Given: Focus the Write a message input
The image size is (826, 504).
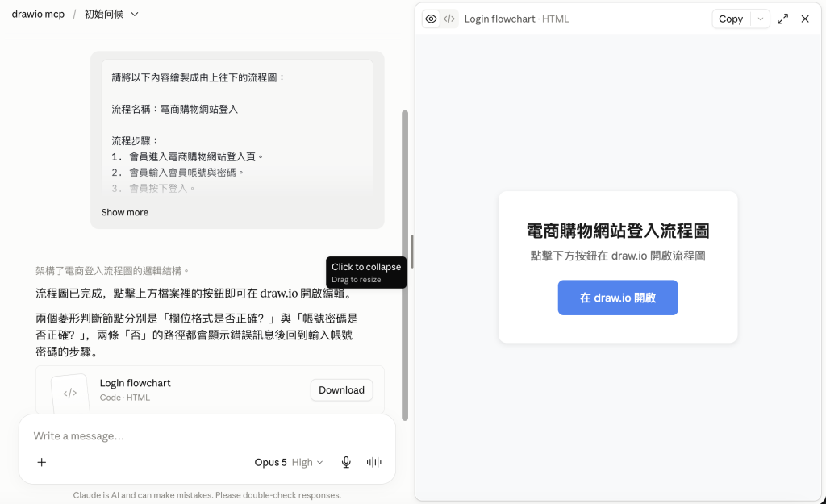Looking at the screenshot, I should click(206, 436).
